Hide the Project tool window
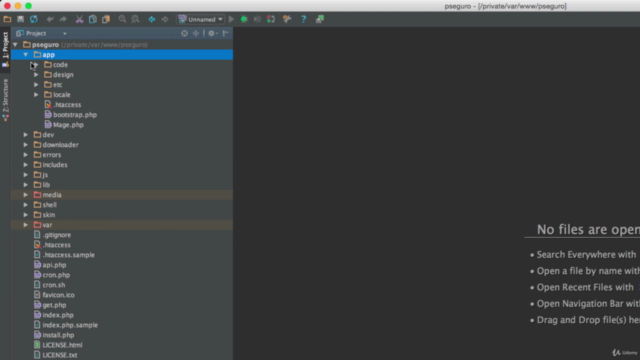This screenshot has width=640, height=360. point(226,33)
